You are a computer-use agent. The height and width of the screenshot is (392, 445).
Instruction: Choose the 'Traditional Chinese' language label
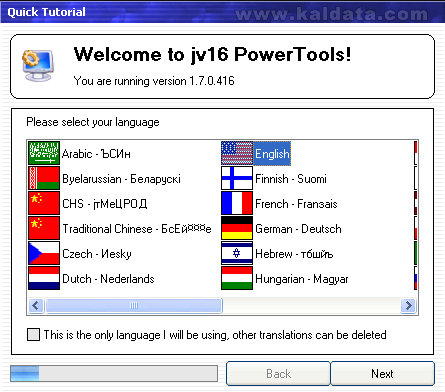(137, 229)
